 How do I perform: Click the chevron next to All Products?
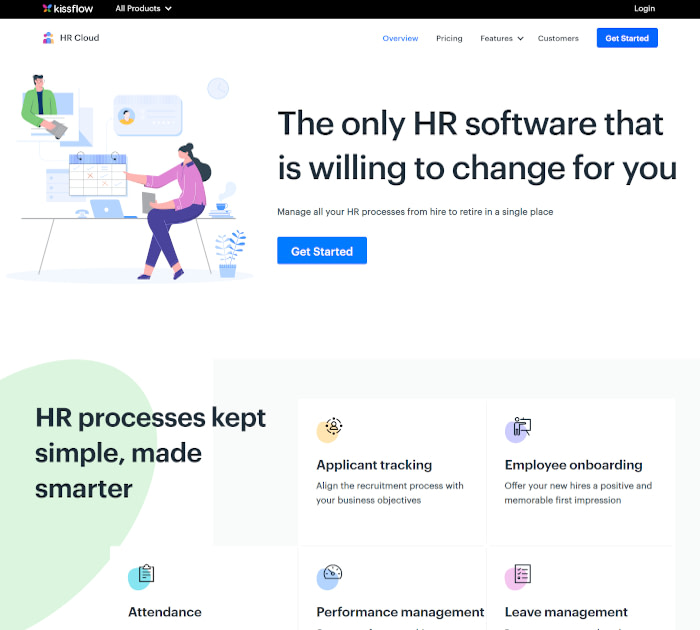click(168, 8)
